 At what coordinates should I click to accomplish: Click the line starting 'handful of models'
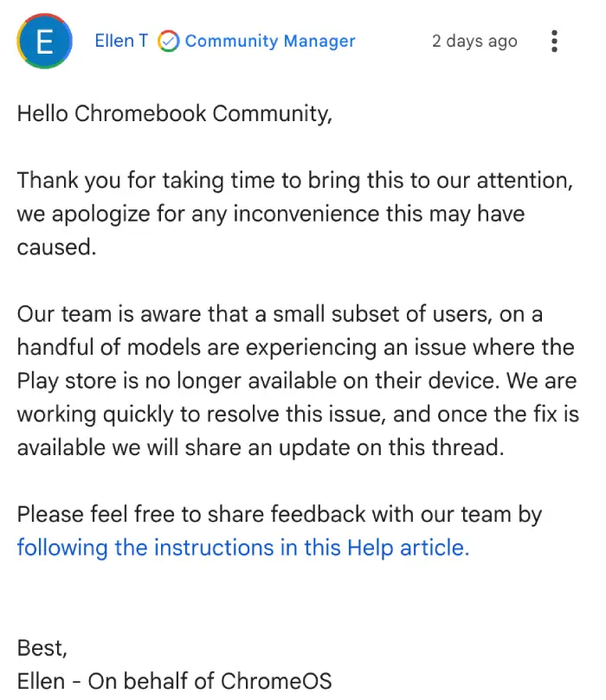pyautogui.click(x=295, y=347)
